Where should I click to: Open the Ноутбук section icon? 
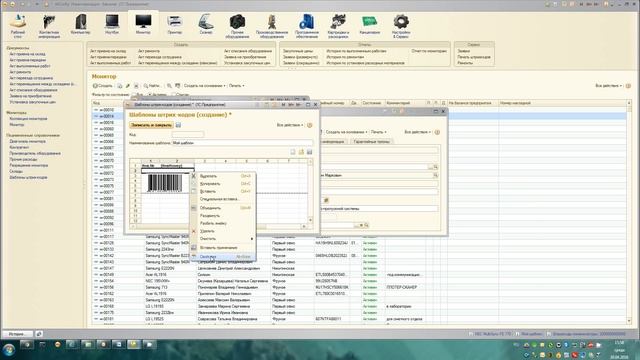pos(112,24)
